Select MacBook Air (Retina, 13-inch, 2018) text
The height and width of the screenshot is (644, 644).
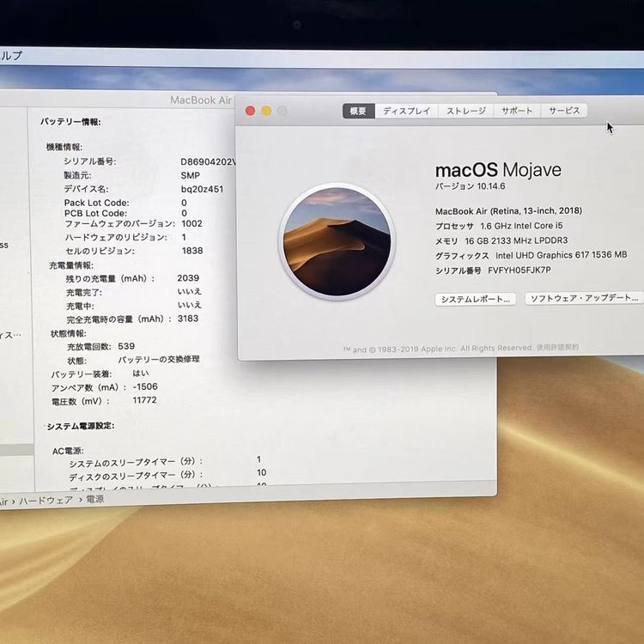click(x=508, y=211)
